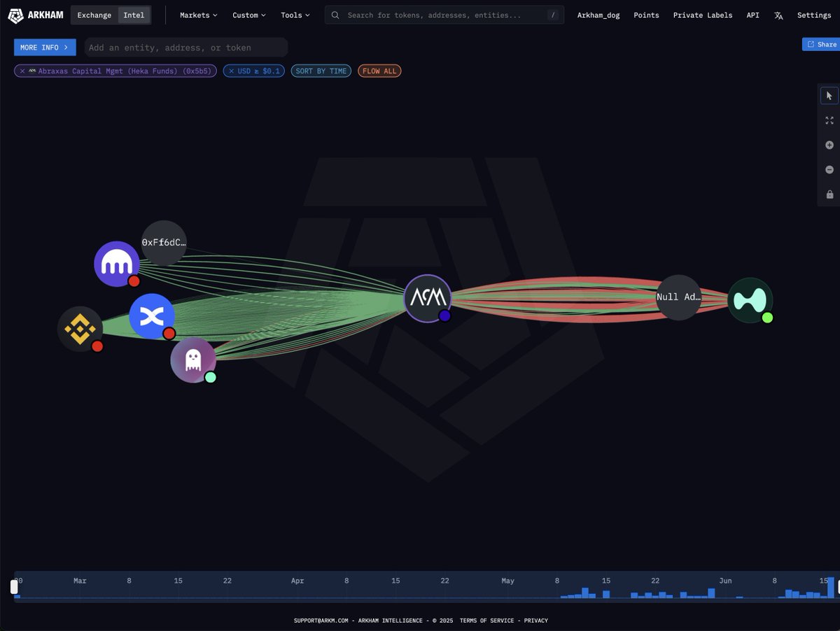840x631 pixels.
Task: Click the May label on timeline
Action: click(507, 581)
